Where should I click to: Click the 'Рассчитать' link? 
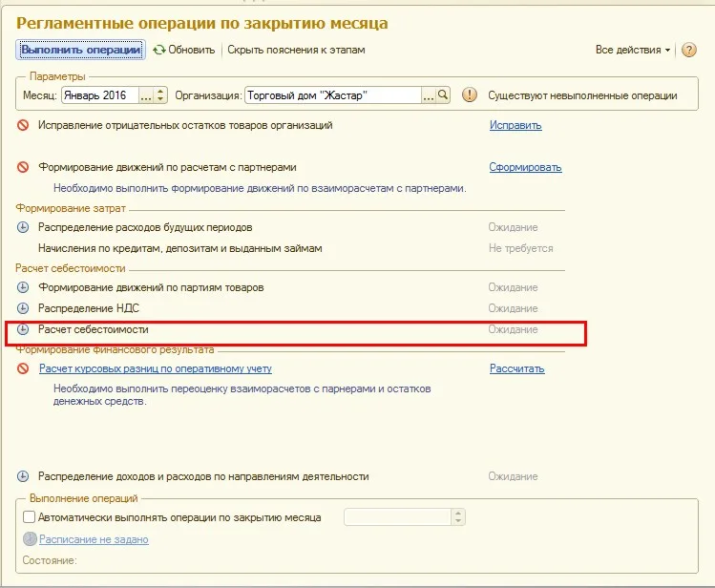click(x=517, y=368)
